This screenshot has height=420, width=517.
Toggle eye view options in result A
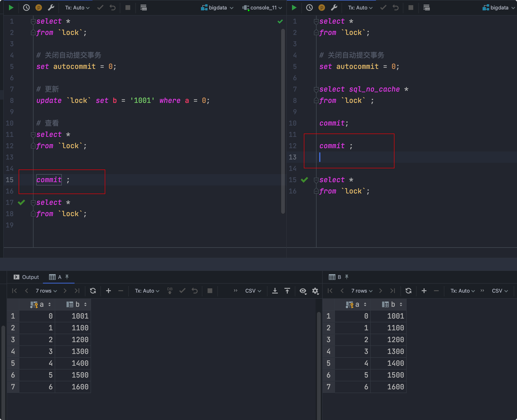point(303,290)
